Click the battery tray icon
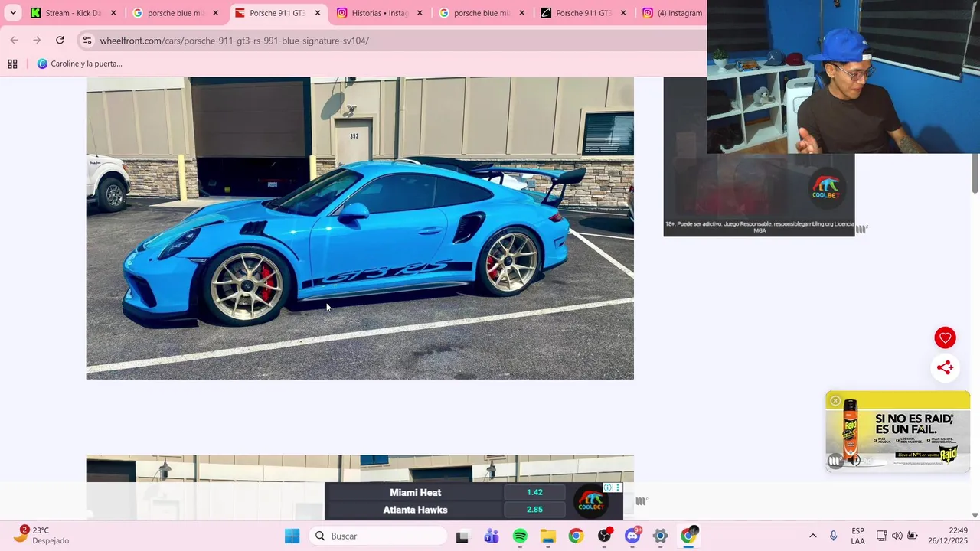Screen dimensions: 980x551 click(912, 536)
